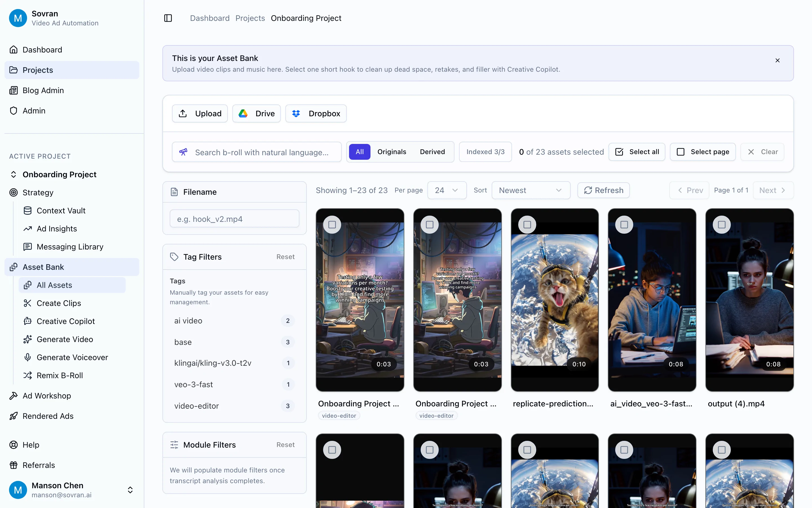Filter by the base tag
The image size is (812, 508).
coord(235,342)
